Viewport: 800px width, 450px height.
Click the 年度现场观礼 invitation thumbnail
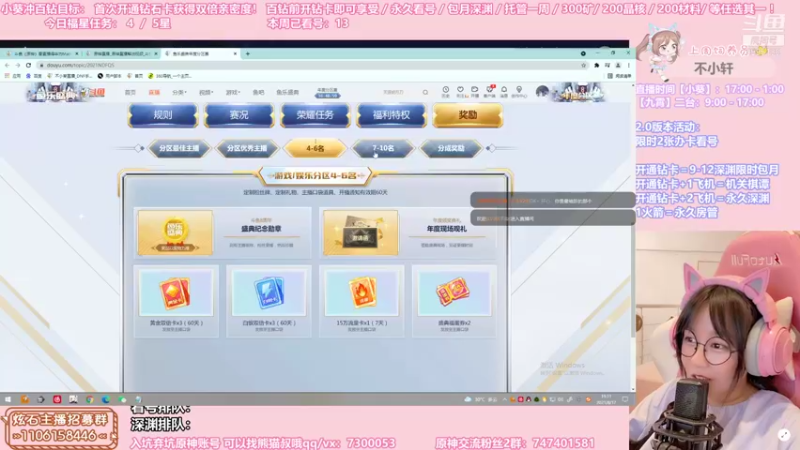(361, 233)
